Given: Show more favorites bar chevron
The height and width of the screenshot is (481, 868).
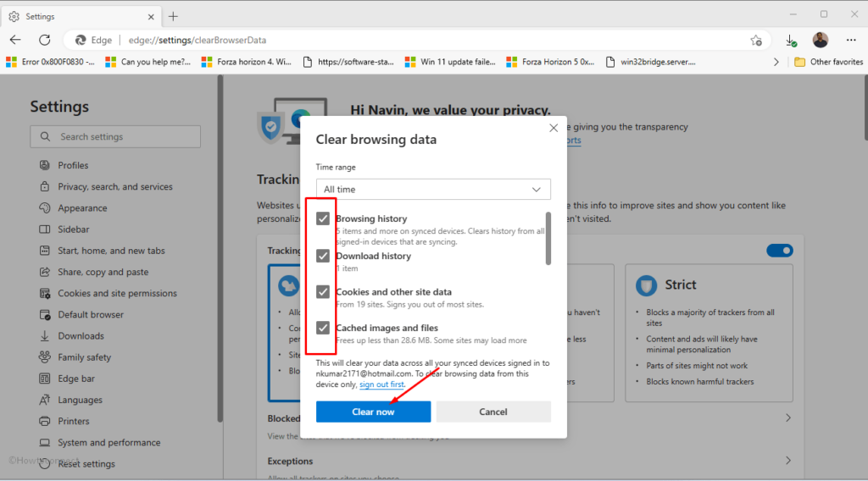Looking at the screenshot, I should [776, 62].
